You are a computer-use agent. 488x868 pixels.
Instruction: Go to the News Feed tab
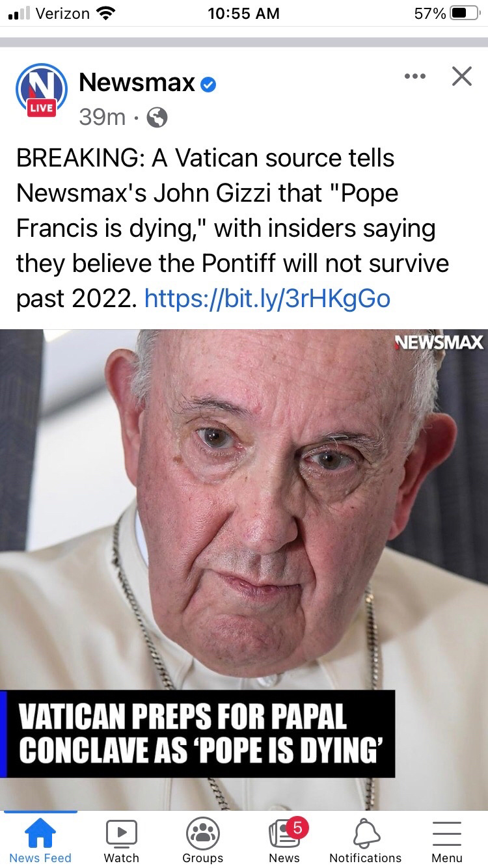pyautogui.click(x=40, y=841)
